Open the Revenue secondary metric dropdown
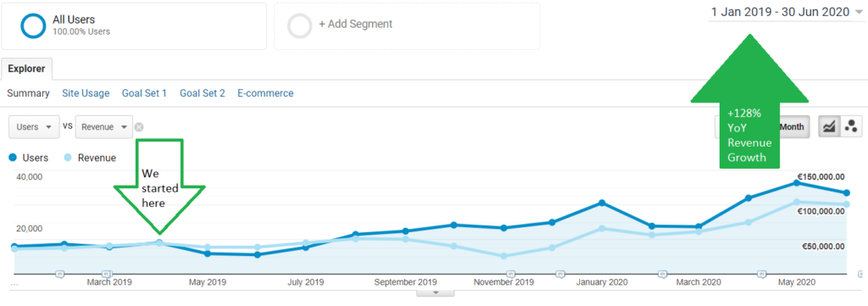Viewport: 868px width, 306px height. (x=104, y=126)
